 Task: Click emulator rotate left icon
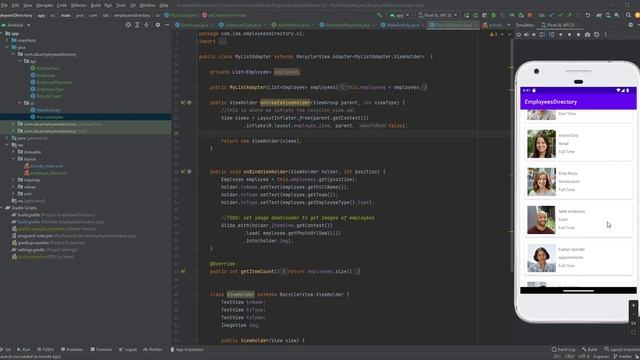[542, 35]
